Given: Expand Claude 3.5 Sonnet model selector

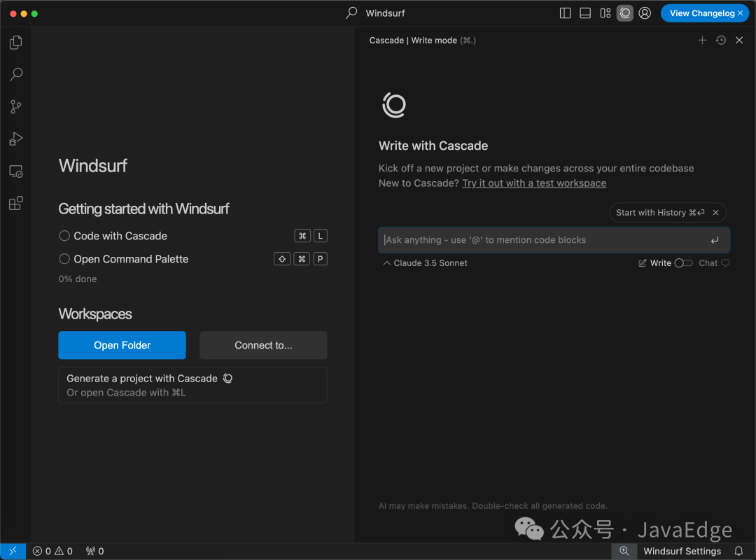Looking at the screenshot, I should point(425,263).
